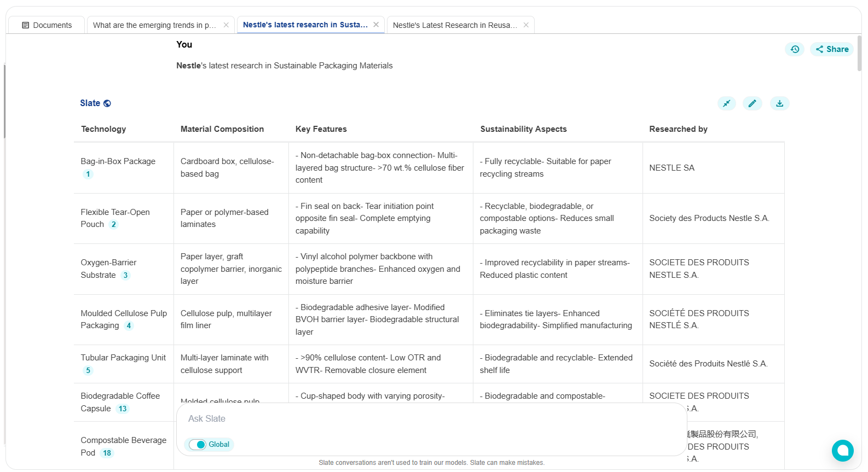Screen dimensions: 868x472
Task: Switch to Nestle's Reusable research tab
Action: pyautogui.click(x=454, y=25)
